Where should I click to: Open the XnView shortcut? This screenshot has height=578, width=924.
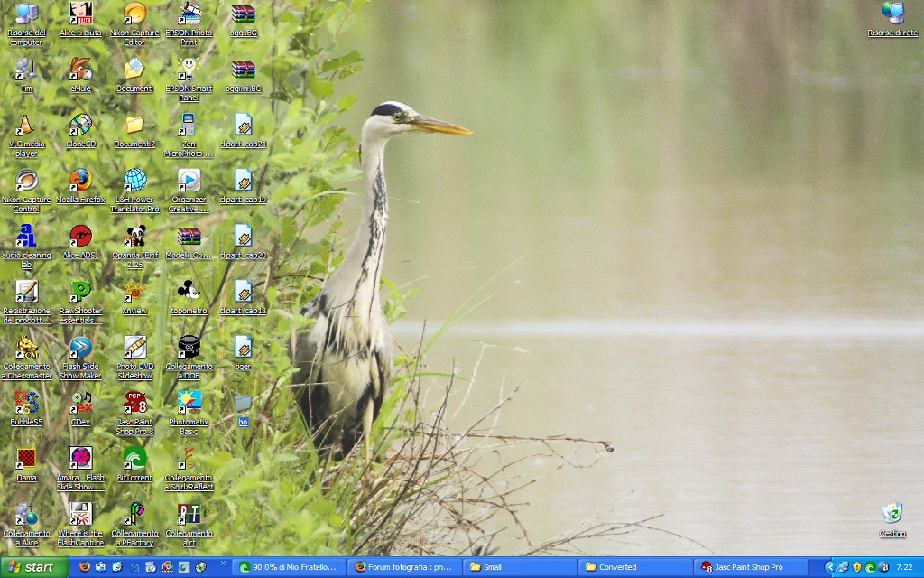[134, 292]
